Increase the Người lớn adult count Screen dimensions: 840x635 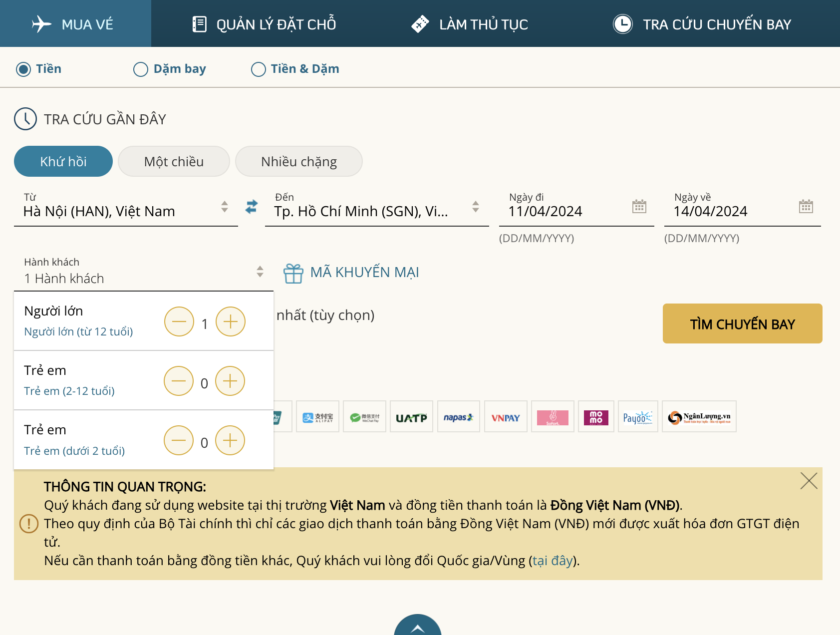pos(231,321)
